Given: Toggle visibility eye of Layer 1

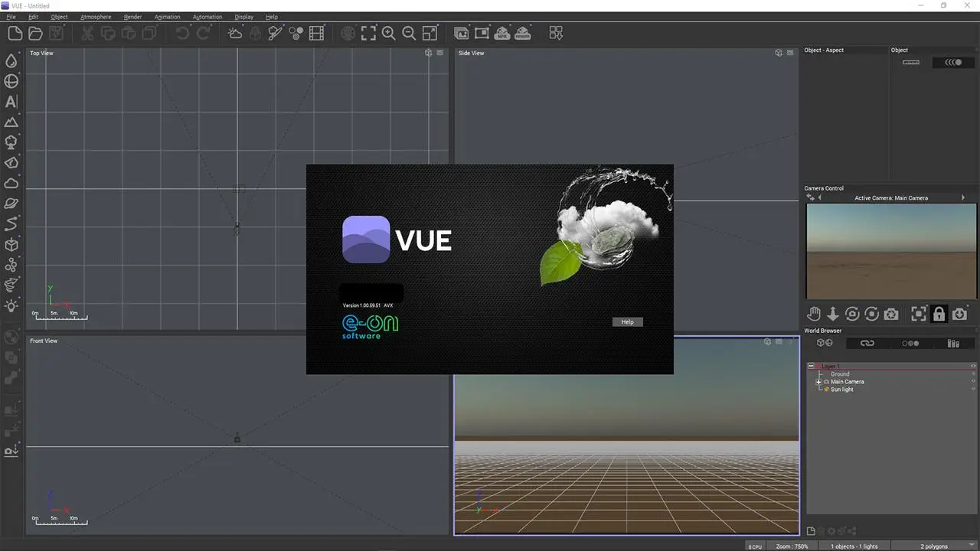Looking at the screenshot, I should [x=973, y=366].
